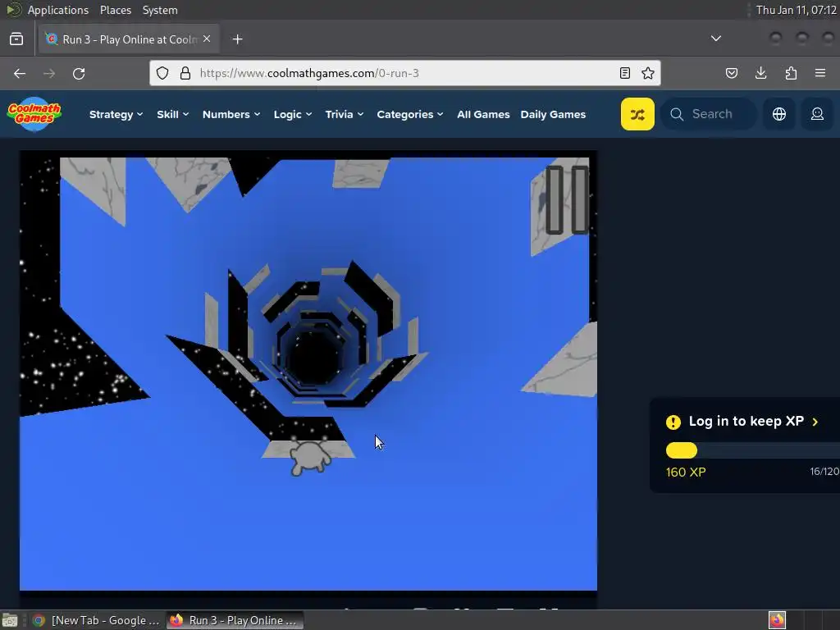Image resolution: width=840 pixels, height=630 pixels.
Task: Expand the Categories menu
Action: point(410,114)
